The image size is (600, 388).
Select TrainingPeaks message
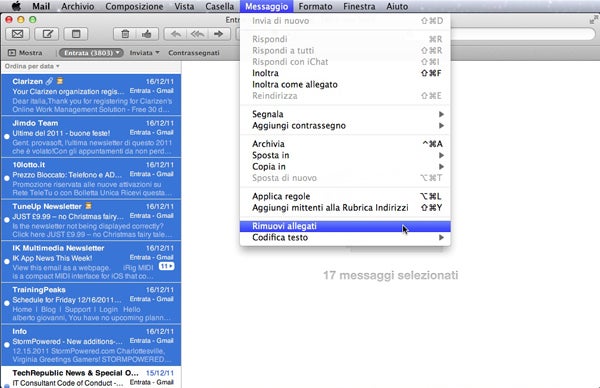91,303
